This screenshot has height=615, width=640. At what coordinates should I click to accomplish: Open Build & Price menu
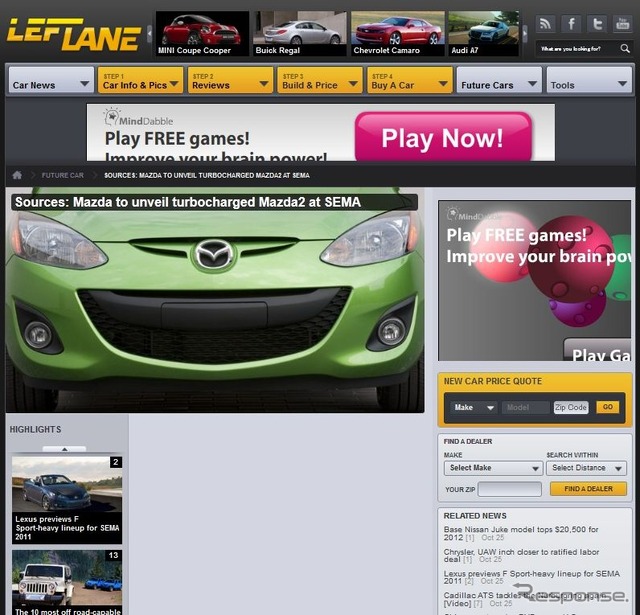click(x=320, y=80)
